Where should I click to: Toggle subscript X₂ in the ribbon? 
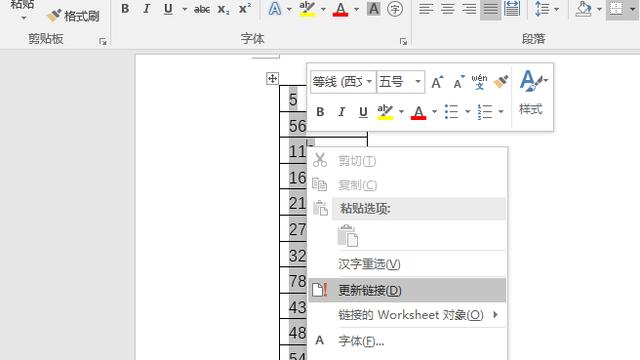[x=223, y=9]
